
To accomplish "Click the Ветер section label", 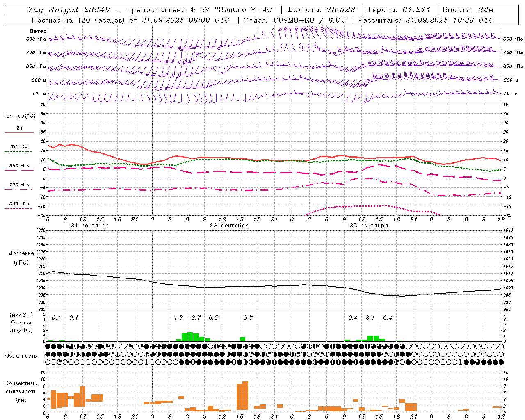I will (x=38, y=31).
